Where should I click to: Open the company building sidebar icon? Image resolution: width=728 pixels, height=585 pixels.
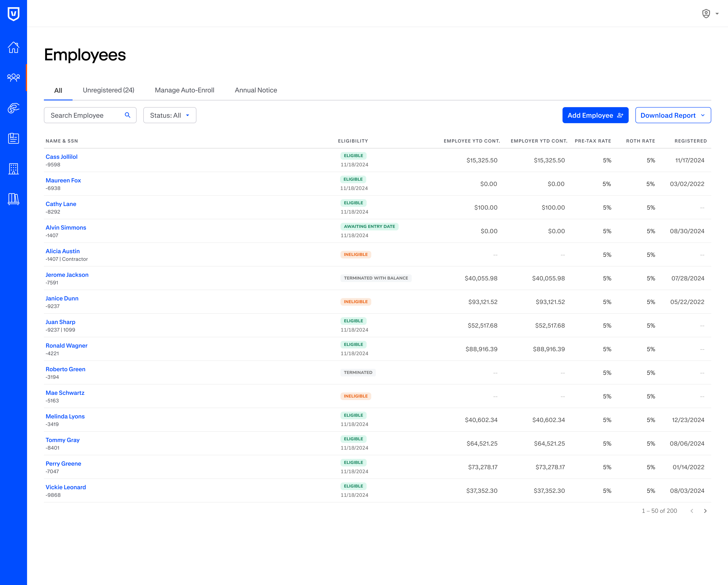(x=14, y=169)
